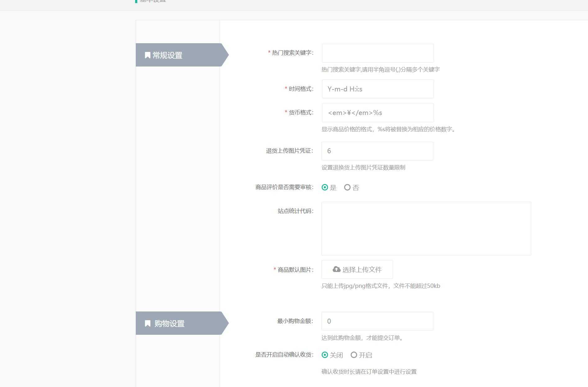Click the bookmark icon on 购物设置 header
Screen dimensions: 588x387
pyautogui.click(x=147, y=323)
